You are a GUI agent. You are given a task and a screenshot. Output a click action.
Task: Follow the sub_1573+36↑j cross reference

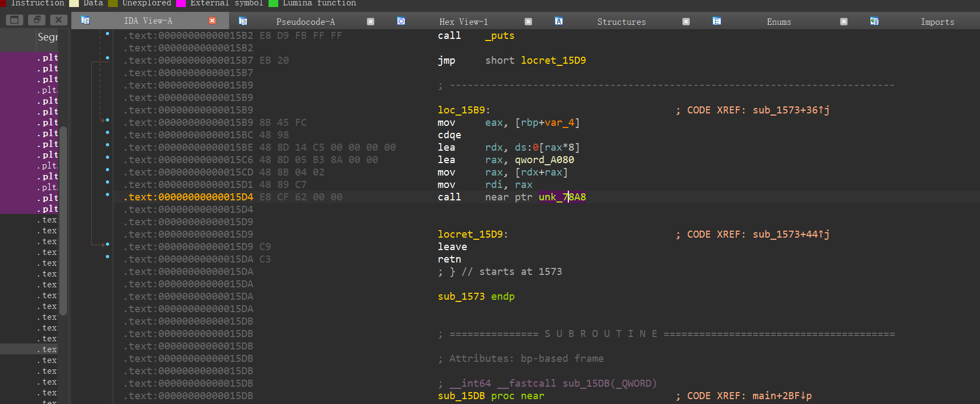(x=791, y=110)
